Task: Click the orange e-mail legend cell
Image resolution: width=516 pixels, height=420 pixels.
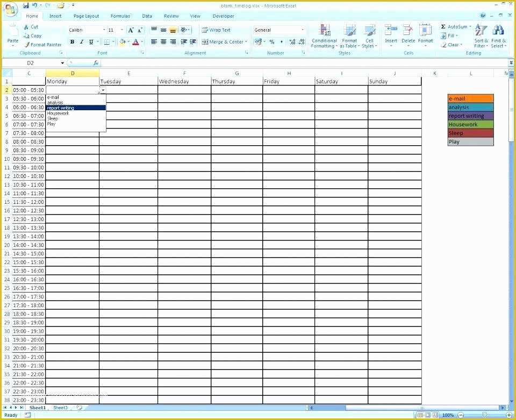Action: [471, 98]
